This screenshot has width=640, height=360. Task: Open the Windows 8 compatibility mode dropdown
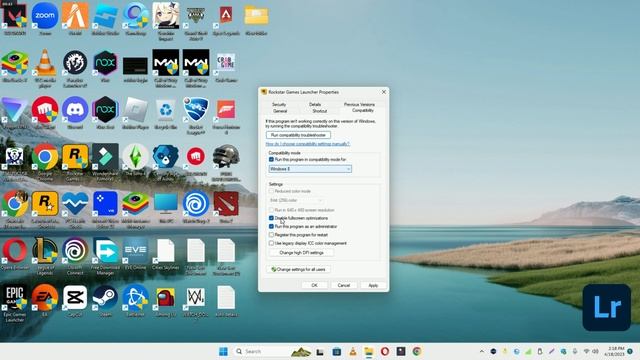tap(310, 169)
